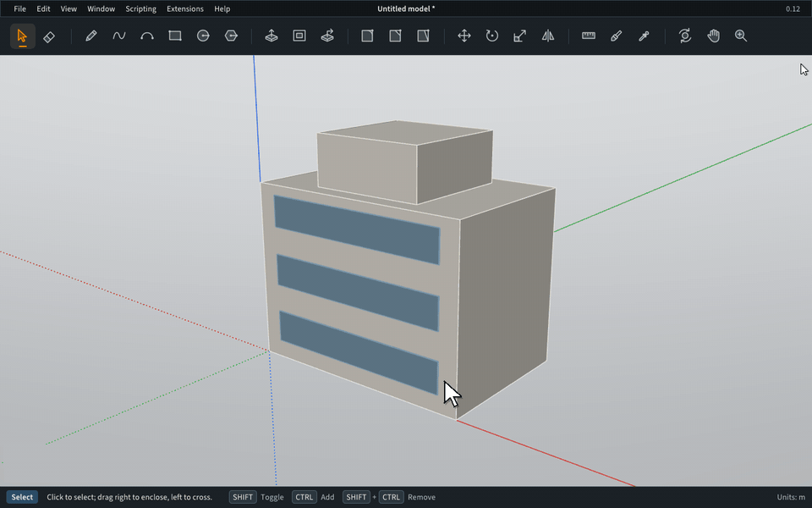Screen dimensions: 812x508
Task: Open the Scripting menu
Action: click(141, 8)
